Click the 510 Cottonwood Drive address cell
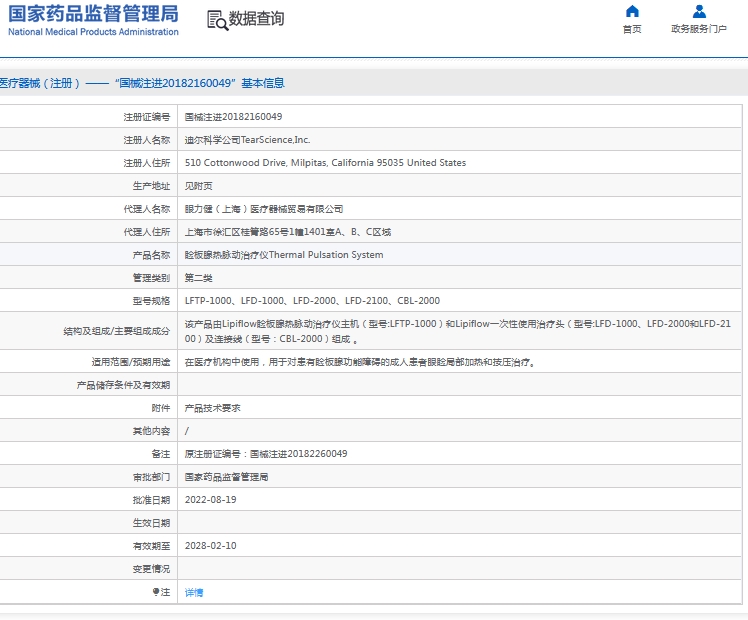Viewport: 748px width, 620px height. coord(325,163)
